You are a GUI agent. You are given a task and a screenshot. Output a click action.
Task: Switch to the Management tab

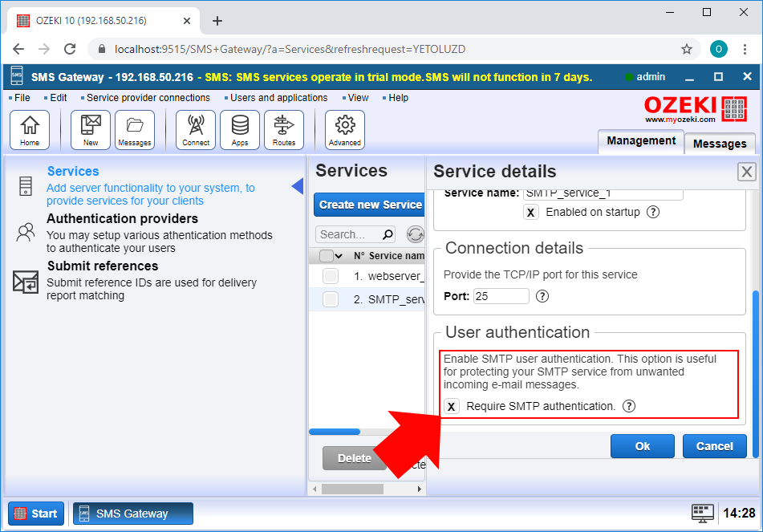tap(641, 141)
